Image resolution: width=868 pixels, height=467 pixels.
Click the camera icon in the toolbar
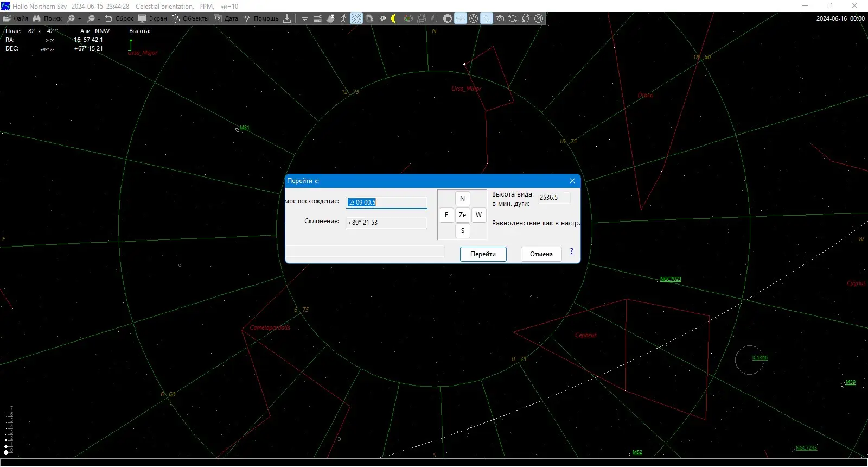point(500,18)
